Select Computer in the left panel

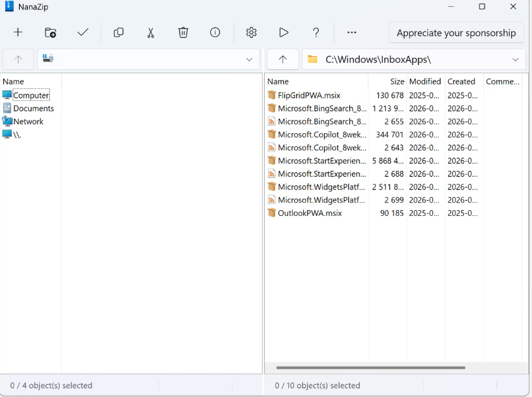[x=31, y=95]
